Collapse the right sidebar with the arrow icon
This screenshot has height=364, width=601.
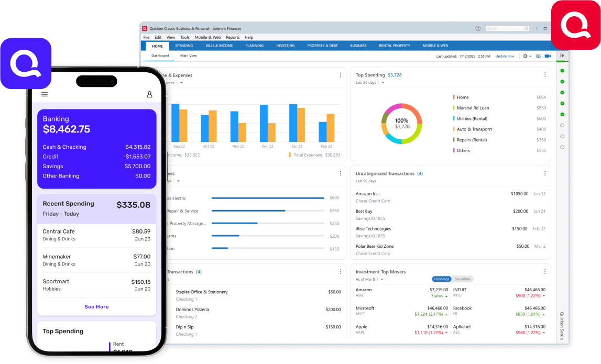pyautogui.click(x=562, y=56)
